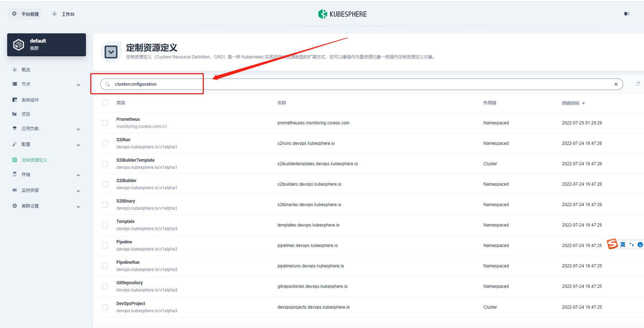
Task: Click the Sogou input method icon
Action: 612,244
